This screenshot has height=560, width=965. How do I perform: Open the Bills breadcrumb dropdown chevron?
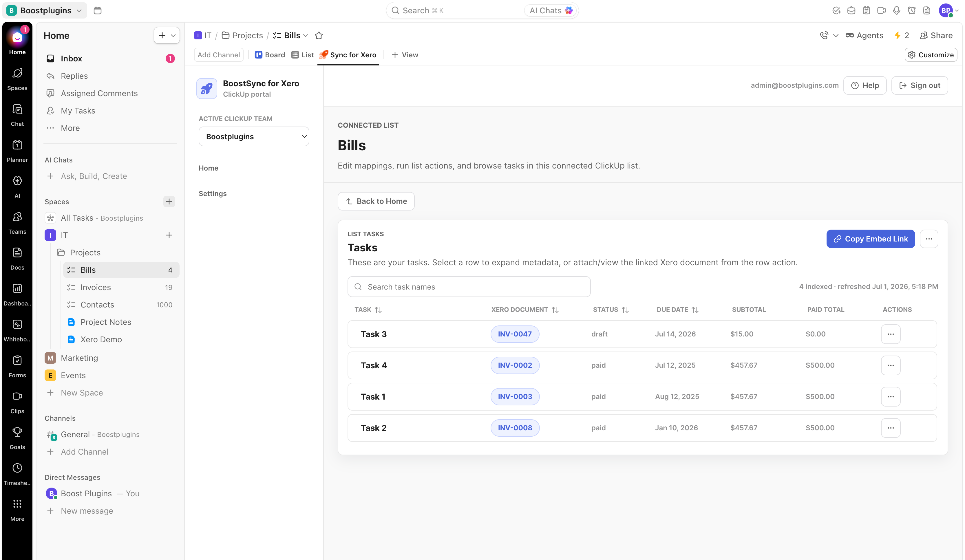point(306,36)
